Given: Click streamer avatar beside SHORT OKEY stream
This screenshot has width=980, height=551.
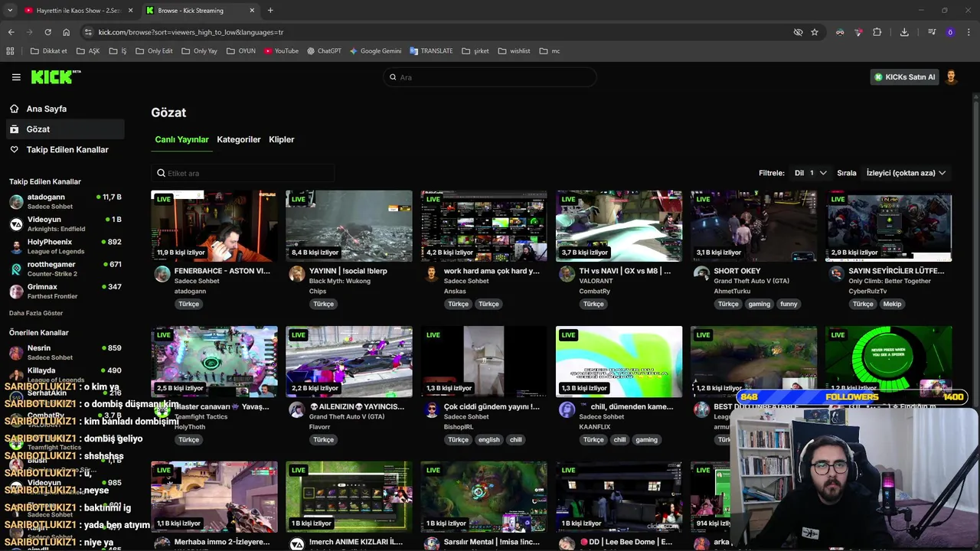Looking at the screenshot, I should tap(701, 275).
